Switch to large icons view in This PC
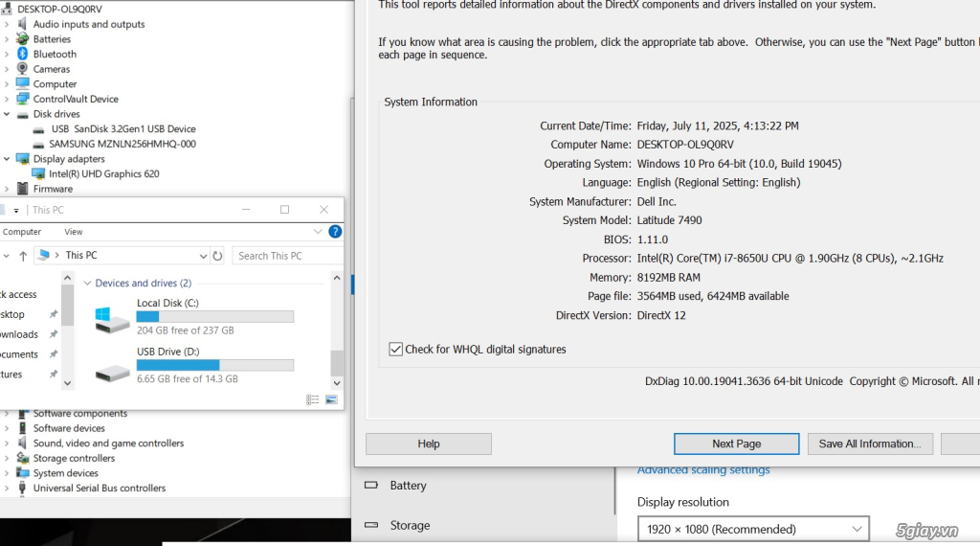 tap(331, 399)
